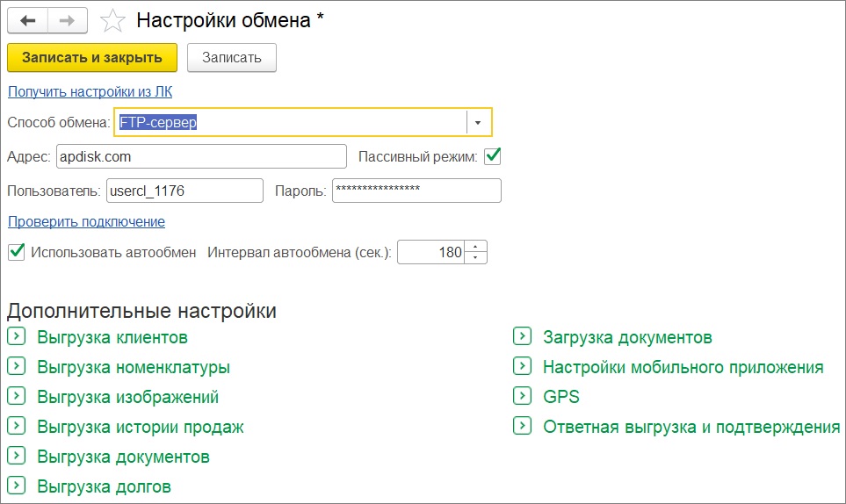Expand 'Настройки мобильного приложения' section icon
Screen dimensions: 846x504
(x=523, y=366)
